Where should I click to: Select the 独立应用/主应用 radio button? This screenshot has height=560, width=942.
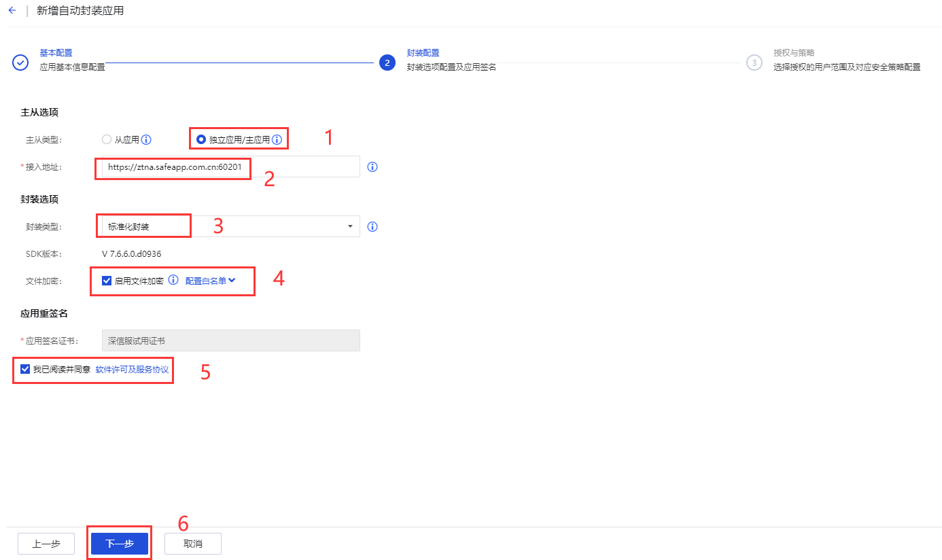[201, 139]
